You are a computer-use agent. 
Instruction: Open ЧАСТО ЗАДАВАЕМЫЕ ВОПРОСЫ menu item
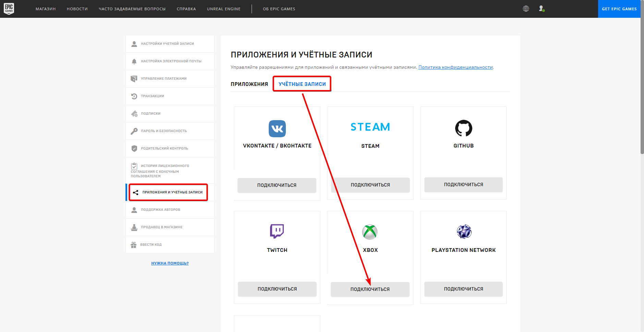[132, 9]
